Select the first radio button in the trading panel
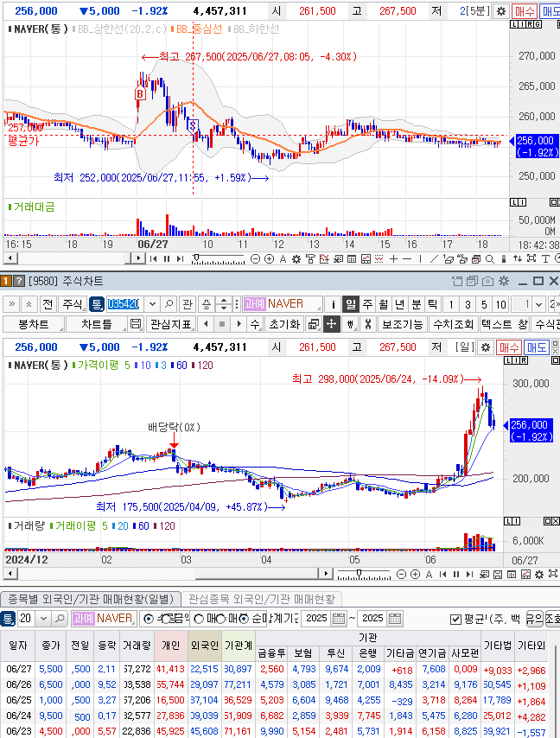Viewport: 560px width, 738px height. (149, 619)
